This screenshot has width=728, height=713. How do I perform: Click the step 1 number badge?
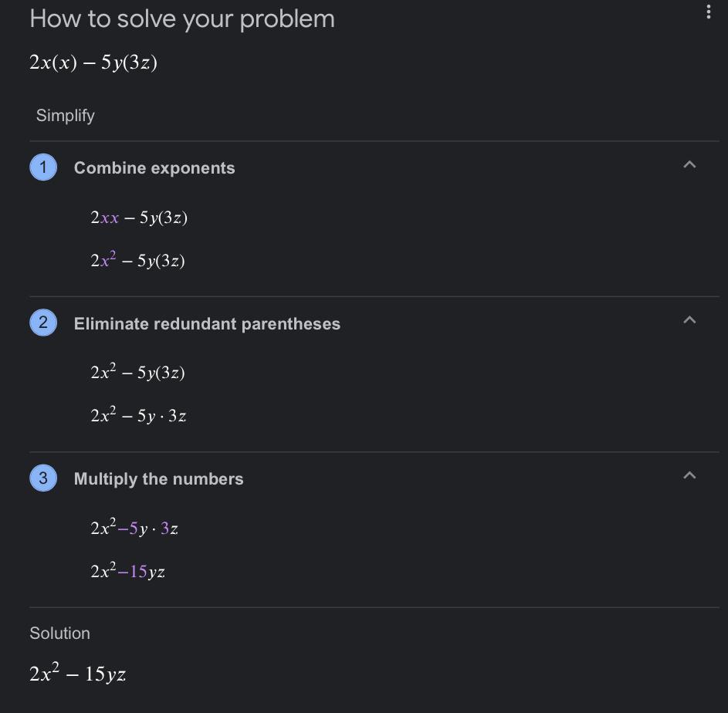pyautogui.click(x=43, y=167)
